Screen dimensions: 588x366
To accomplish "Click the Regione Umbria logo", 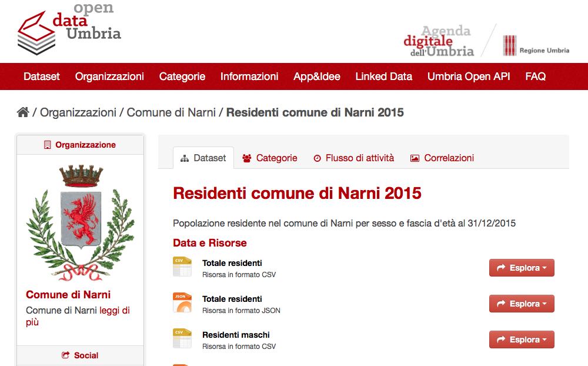I will (536, 46).
